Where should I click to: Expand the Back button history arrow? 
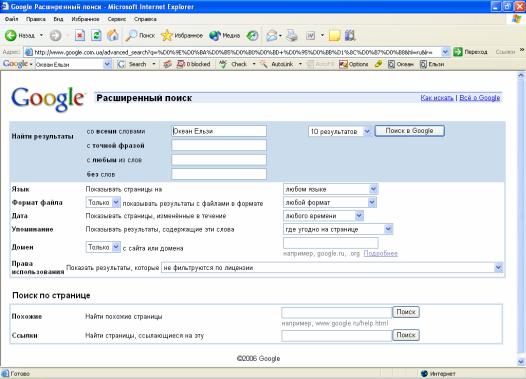pos(41,35)
